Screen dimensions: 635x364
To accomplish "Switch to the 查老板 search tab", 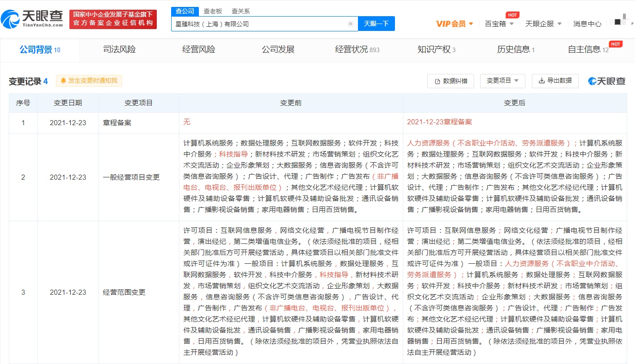I will click(213, 11).
